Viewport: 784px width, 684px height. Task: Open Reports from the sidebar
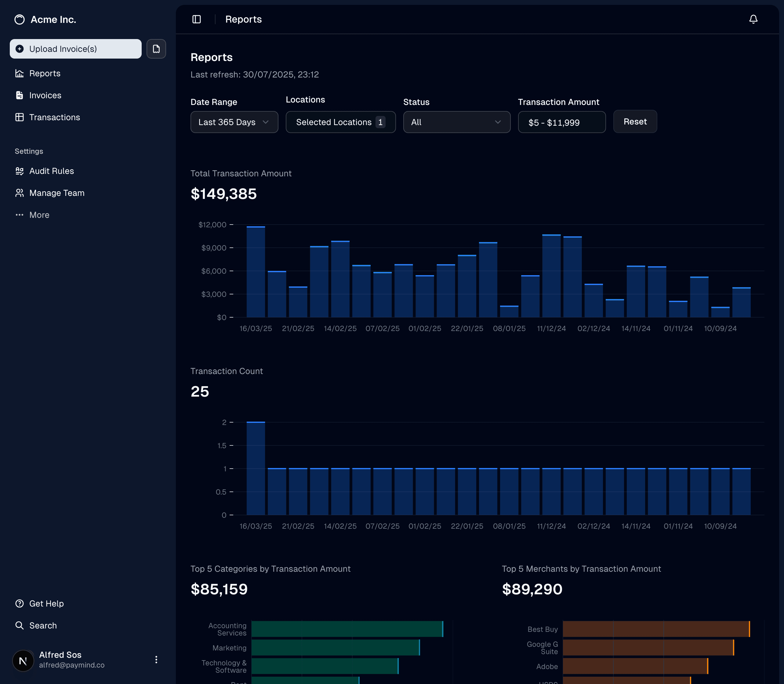(x=45, y=73)
